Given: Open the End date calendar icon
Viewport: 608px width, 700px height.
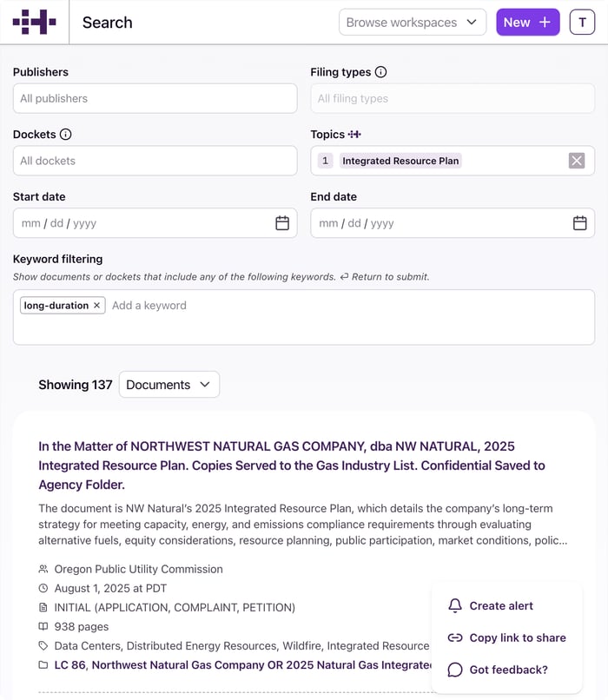Looking at the screenshot, I should point(580,223).
